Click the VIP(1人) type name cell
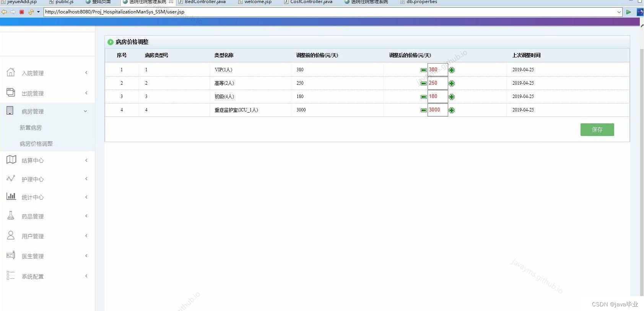Screen dimensions: 644x311 [223, 70]
